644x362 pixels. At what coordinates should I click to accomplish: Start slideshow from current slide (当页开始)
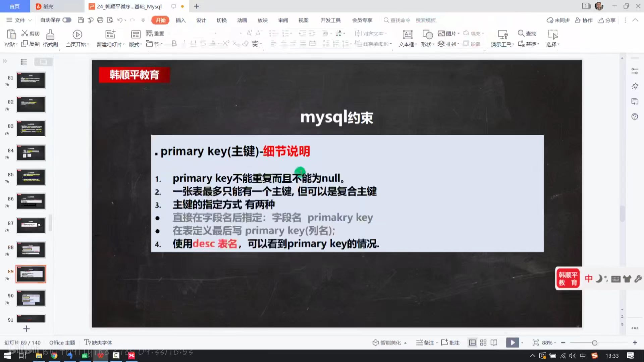pos(77,38)
